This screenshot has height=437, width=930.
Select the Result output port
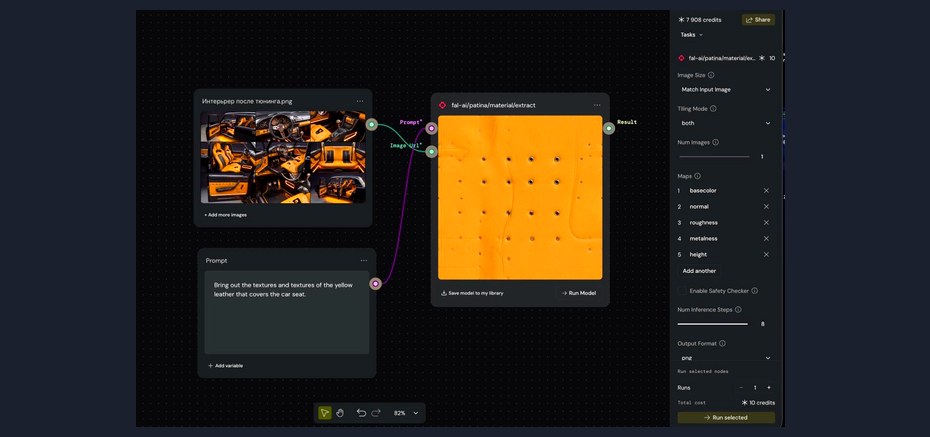[609, 128]
